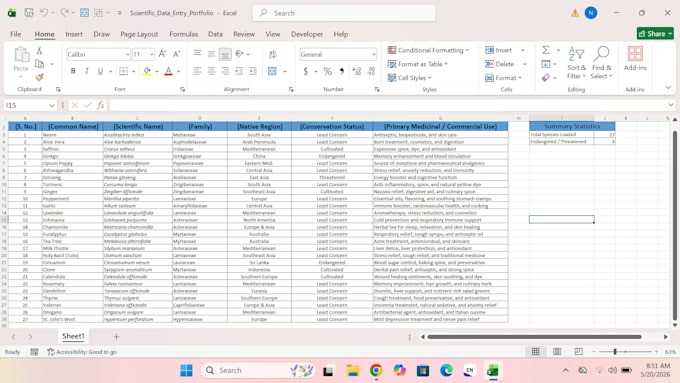Open the Review tab

pyautogui.click(x=244, y=34)
